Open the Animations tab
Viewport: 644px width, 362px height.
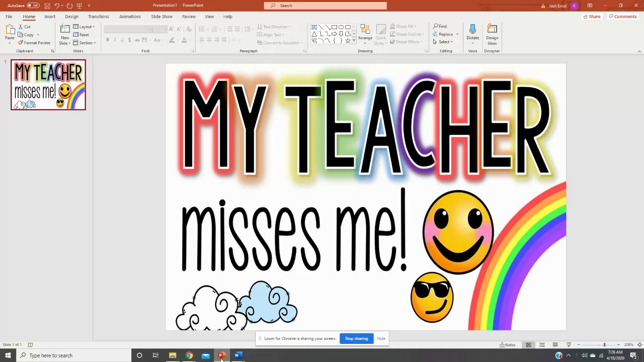click(x=130, y=17)
